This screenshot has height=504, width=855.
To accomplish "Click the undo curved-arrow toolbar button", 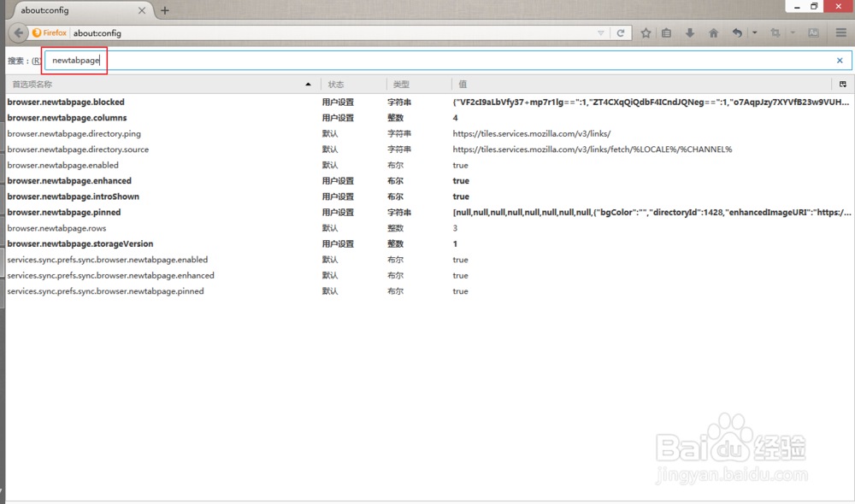I will coord(737,32).
